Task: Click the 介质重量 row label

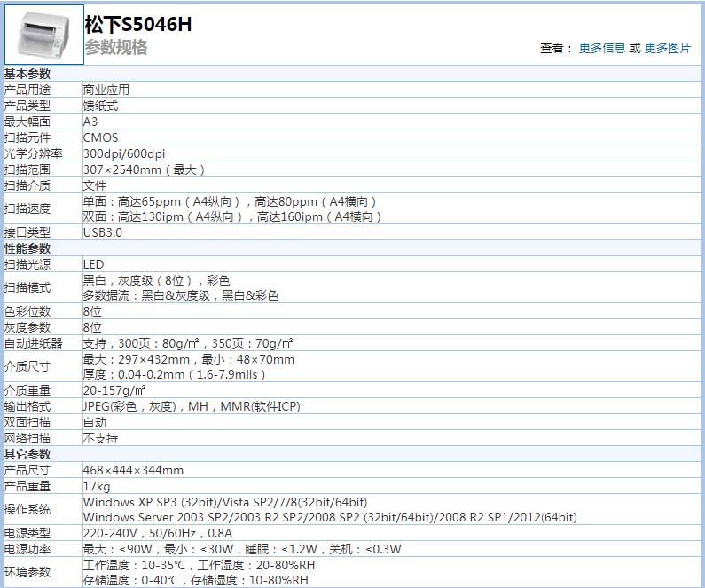Action: pos(27,390)
